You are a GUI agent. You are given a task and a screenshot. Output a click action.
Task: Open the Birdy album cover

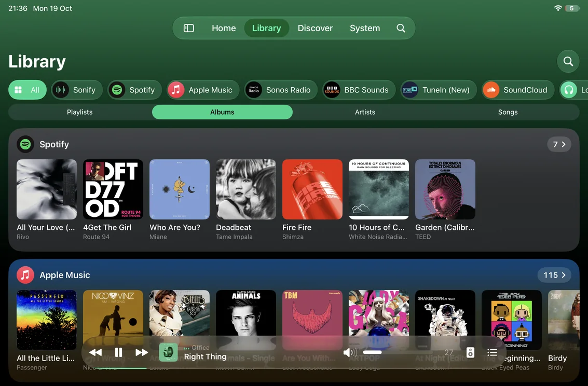tap(564, 320)
